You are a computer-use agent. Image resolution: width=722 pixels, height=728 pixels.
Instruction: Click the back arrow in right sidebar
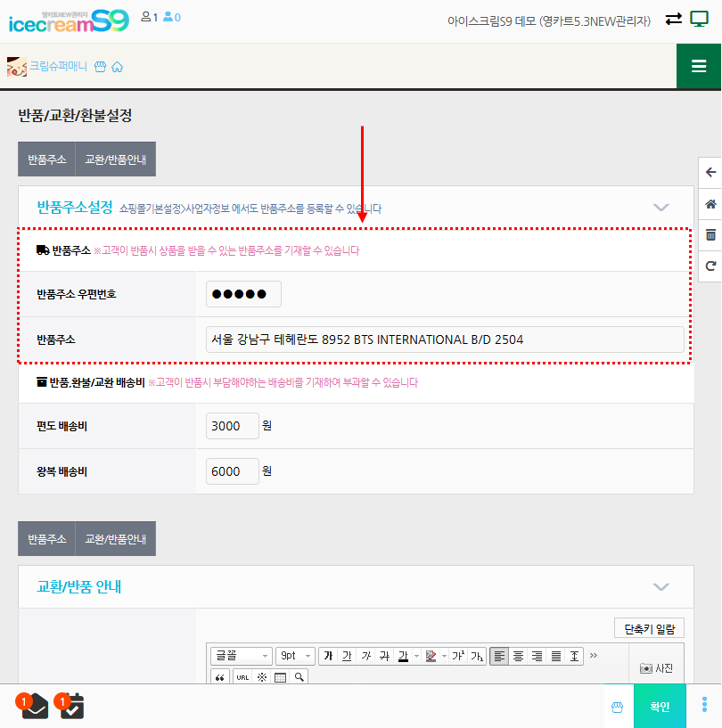coord(710,173)
